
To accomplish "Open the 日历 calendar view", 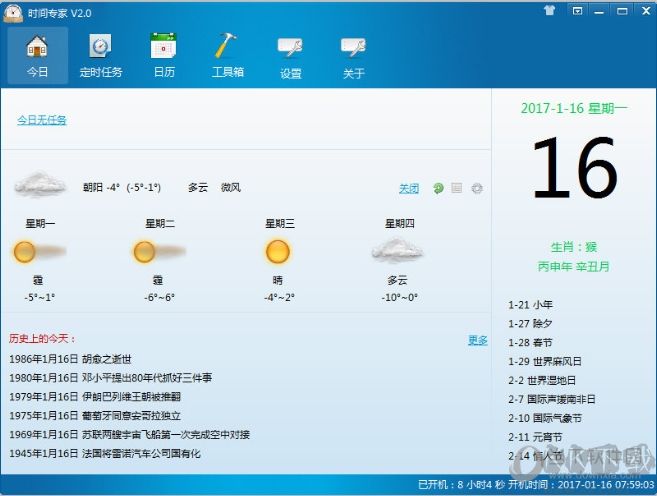I will pyautogui.click(x=163, y=55).
